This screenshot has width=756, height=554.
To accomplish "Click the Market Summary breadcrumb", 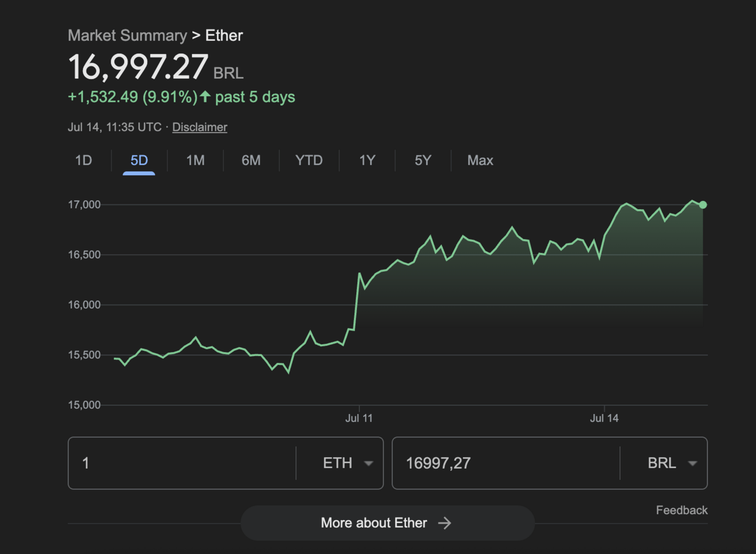I will click(x=127, y=36).
